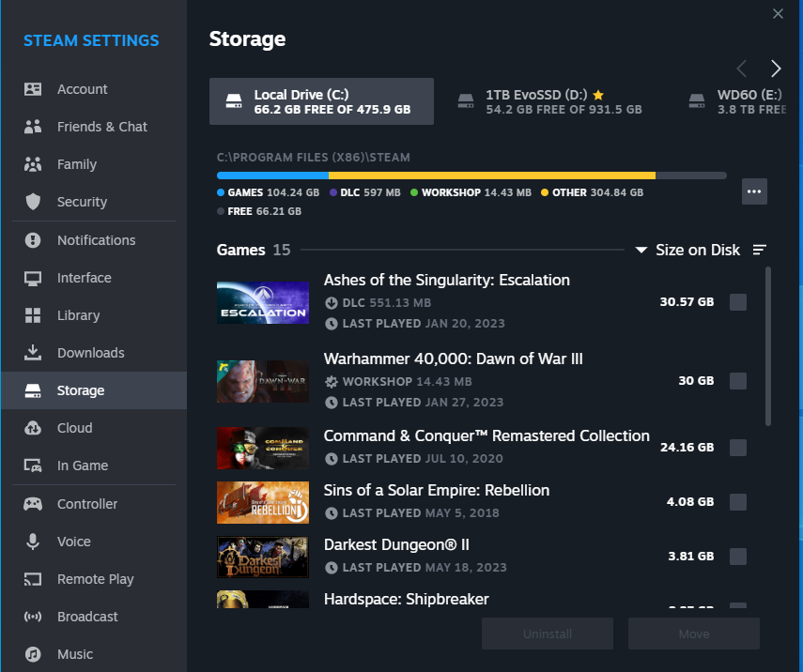Show next drives with right chevron
Image resolution: width=803 pixels, height=672 pixels.
pos(776,69)
